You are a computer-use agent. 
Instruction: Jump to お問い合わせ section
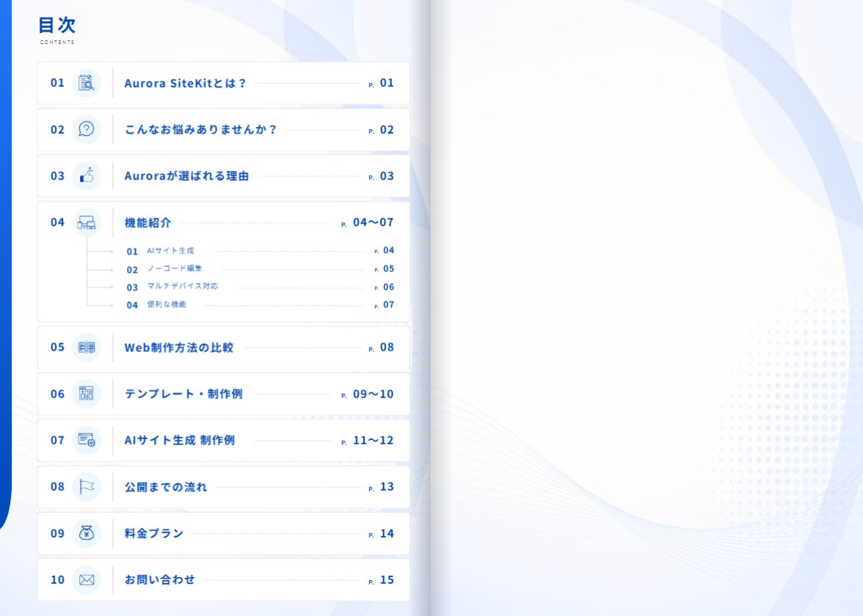pyautogui.click(x=223, y=579)
